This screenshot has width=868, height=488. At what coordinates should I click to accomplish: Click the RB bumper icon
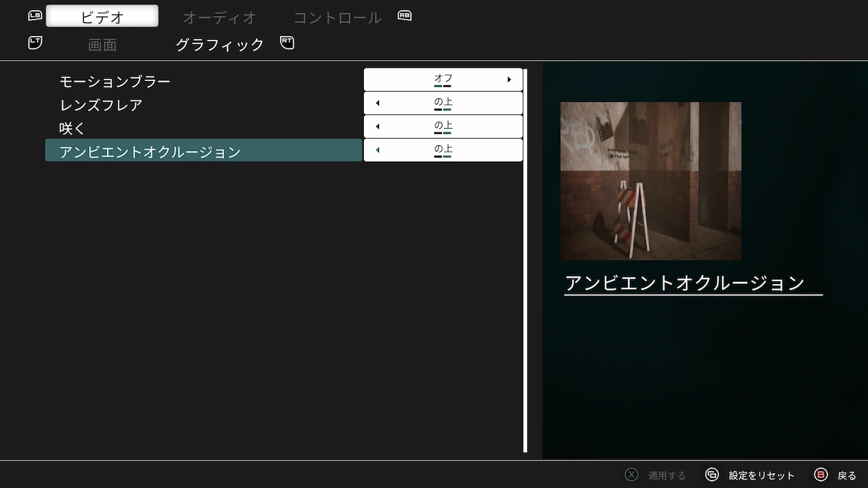pos(404,15)
